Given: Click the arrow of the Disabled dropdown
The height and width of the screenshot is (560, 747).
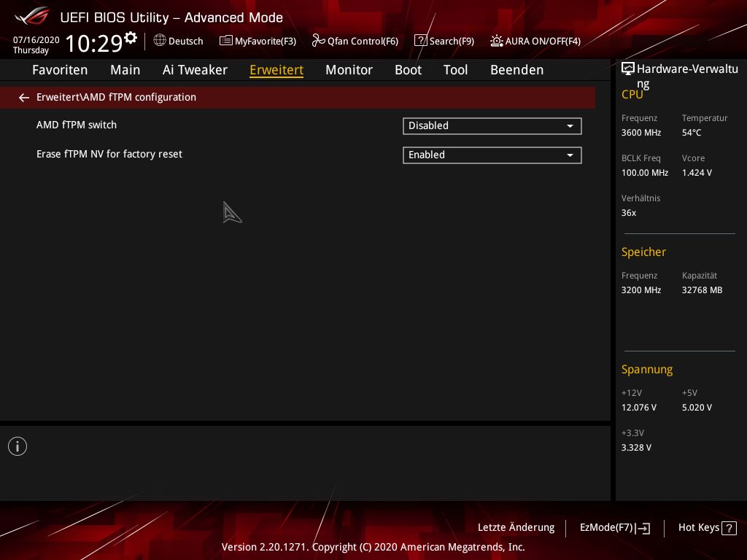Looking at the screenshot, I should [x=570, y=126].
